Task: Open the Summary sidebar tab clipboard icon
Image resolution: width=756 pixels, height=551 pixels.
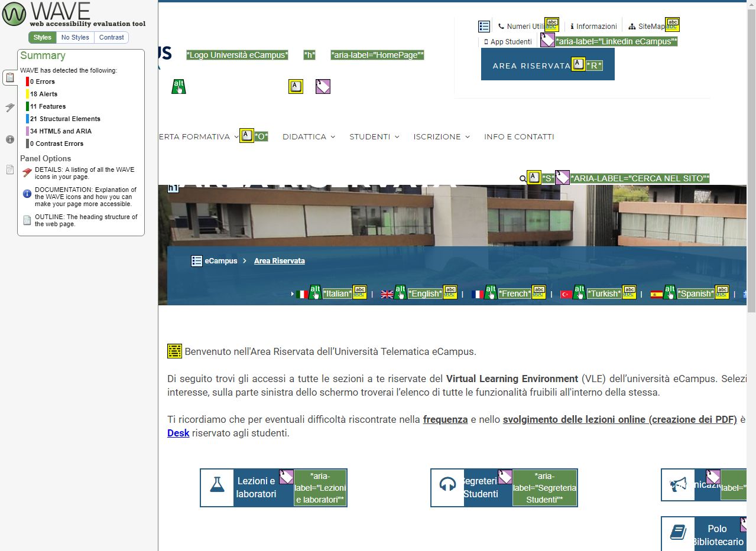Action: pos(9,77)
